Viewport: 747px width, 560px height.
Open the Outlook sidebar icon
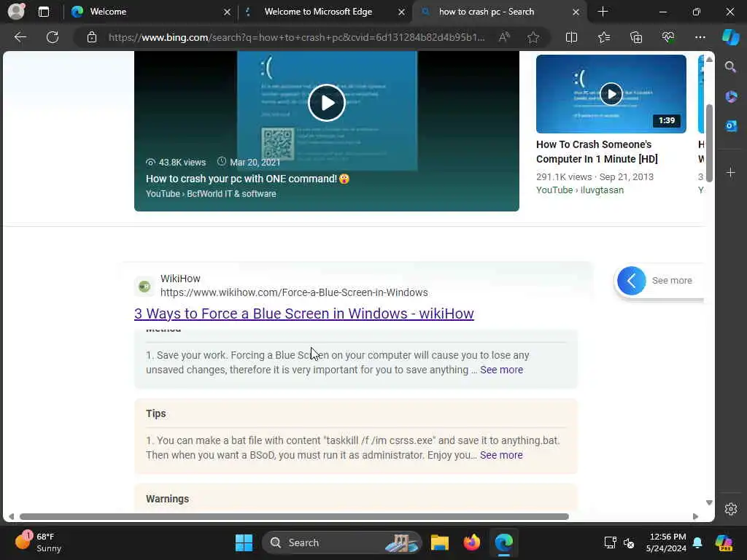[731, 125]
